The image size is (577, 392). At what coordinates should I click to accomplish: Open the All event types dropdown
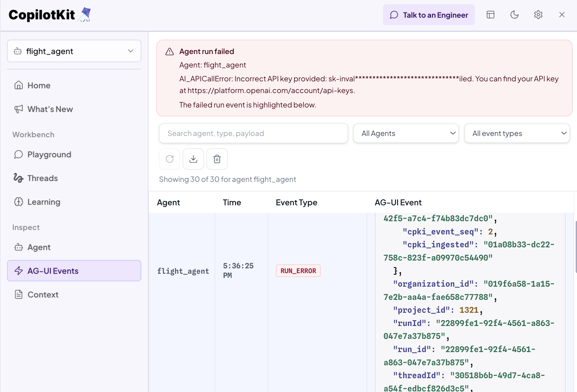point(517,133)
